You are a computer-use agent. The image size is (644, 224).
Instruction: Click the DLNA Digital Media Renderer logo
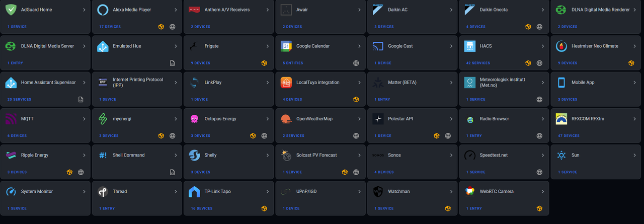tap(561, 10)
